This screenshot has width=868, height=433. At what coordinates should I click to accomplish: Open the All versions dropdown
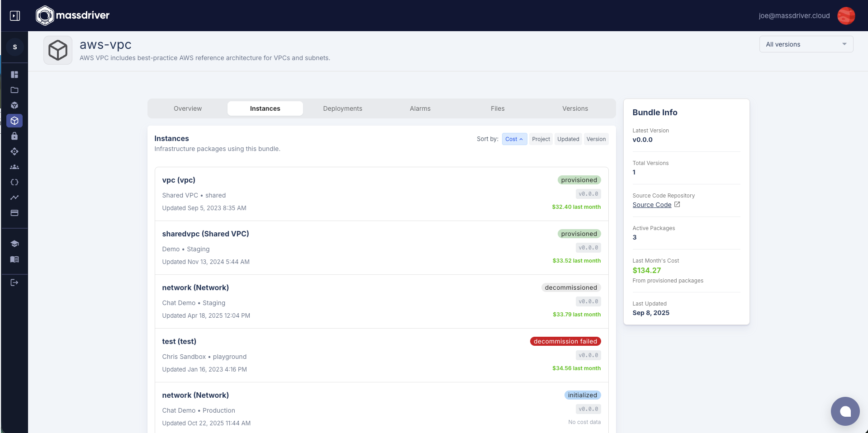pos(806,44)
